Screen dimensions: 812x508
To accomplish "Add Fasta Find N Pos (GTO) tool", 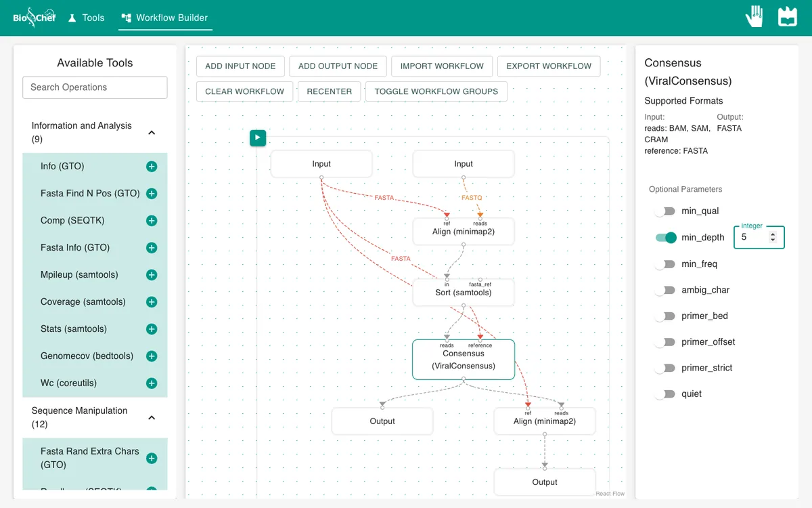I will click(152, 194).
